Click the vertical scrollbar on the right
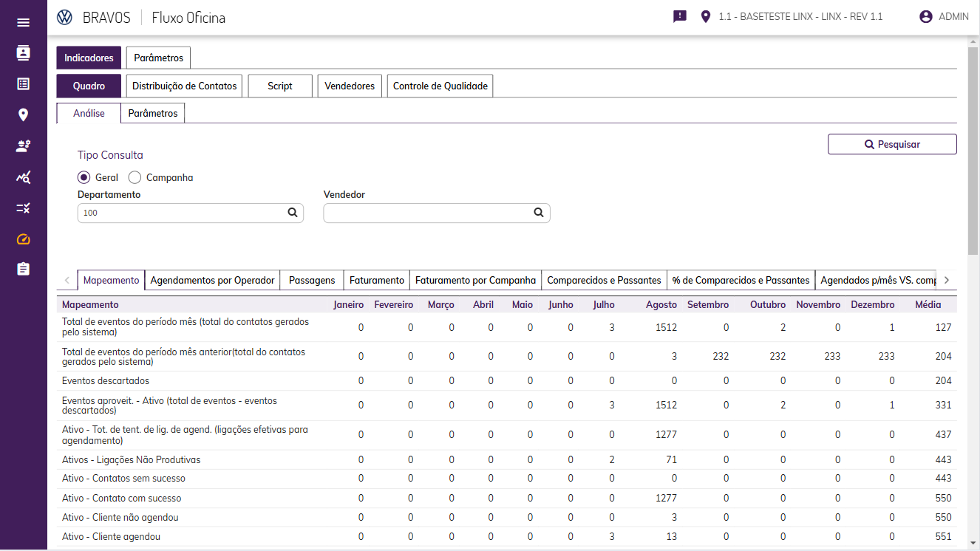This screenshot has height=551, width=980. point(973,148)
